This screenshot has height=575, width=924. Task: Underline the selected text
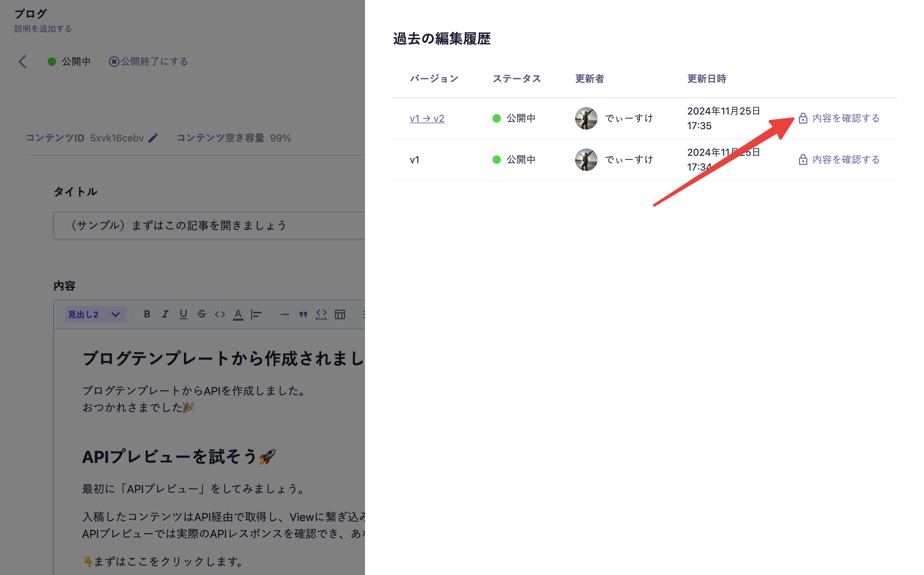(183, 314)
